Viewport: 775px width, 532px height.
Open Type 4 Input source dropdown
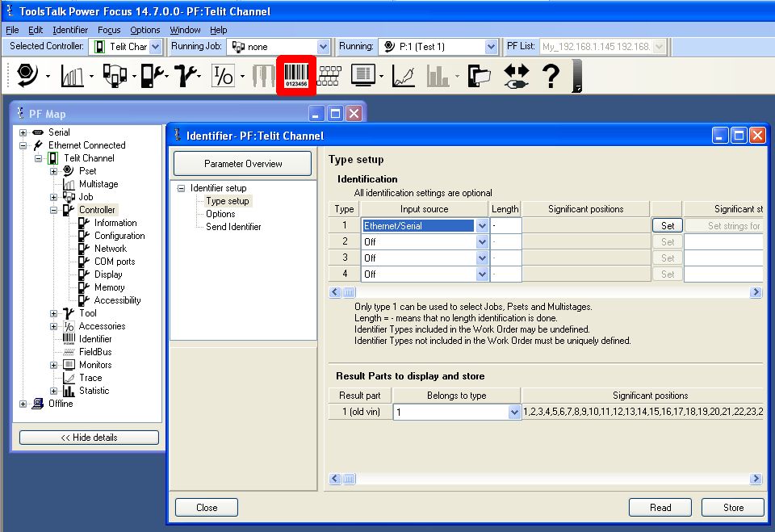coord(482,274)
